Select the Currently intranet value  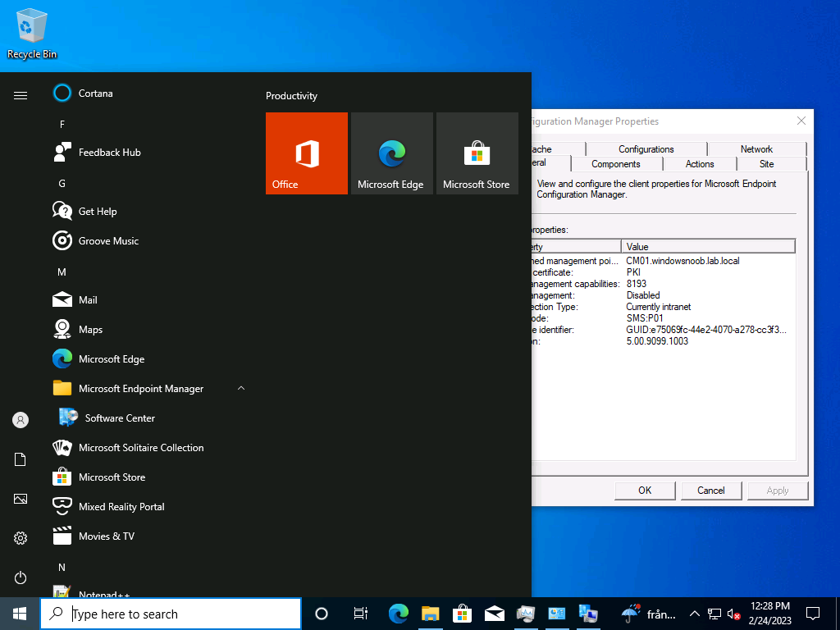(659, 307)
